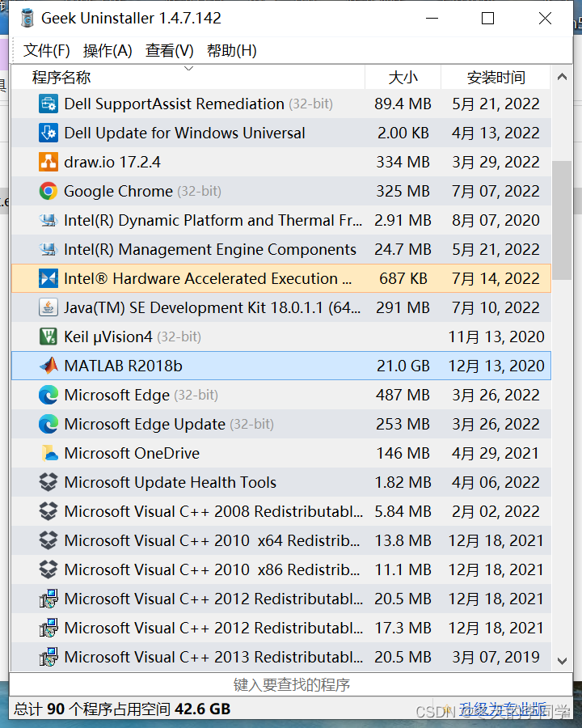Image resolution: width=582 pixels, height=728 pixels.
Task: Click the 334 MB size cell
Action: click(403, 162)
